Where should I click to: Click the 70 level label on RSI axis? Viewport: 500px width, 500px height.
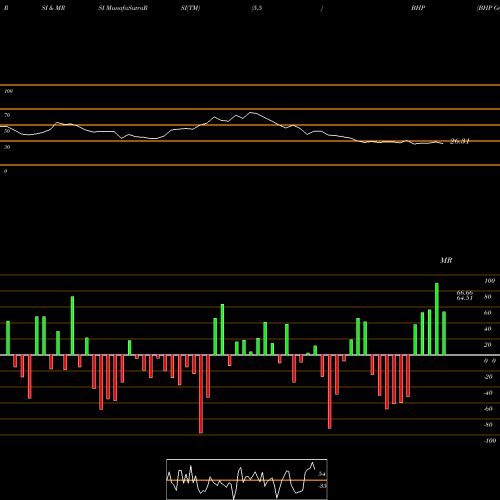pos(7,115)
